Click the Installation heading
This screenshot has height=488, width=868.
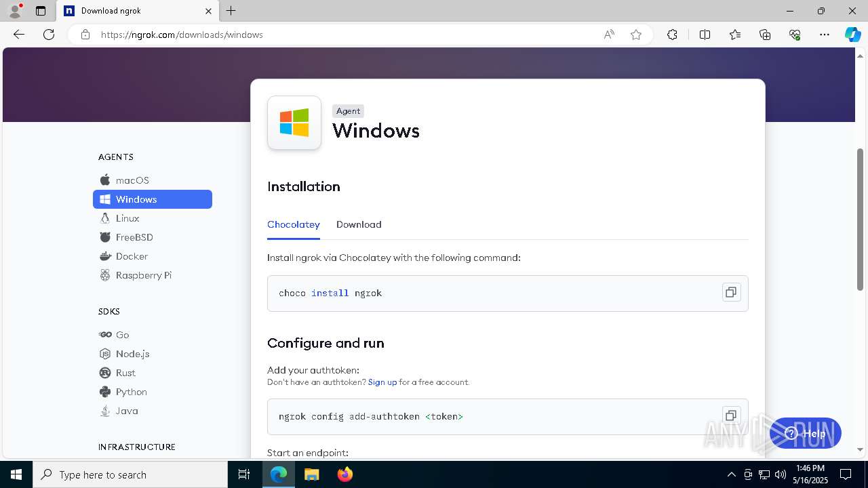coord(304,186)
